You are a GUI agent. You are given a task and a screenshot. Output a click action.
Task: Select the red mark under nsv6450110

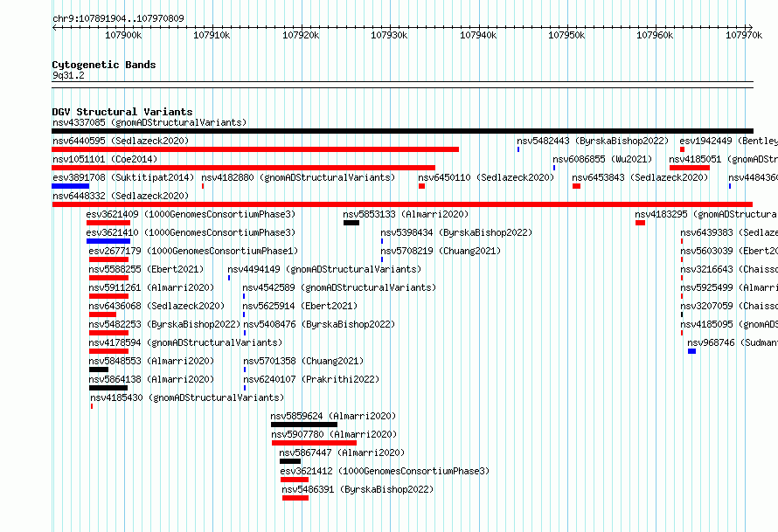421,186
